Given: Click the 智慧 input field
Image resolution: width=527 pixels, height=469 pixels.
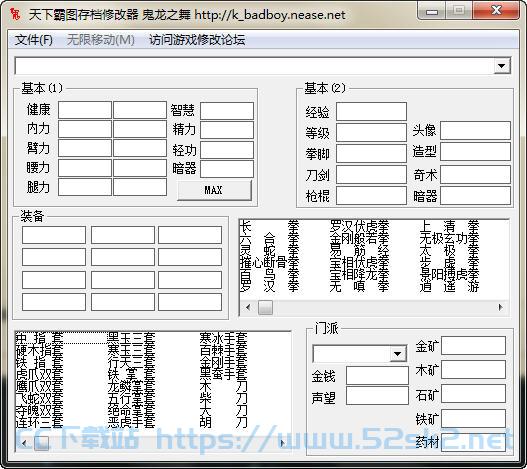Looking at the screenshot, I should [x=227, y=111].
